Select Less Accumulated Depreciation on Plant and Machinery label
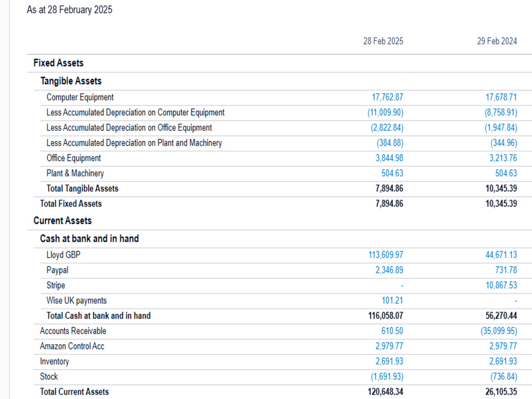532x399 pixels. point(134,143)
